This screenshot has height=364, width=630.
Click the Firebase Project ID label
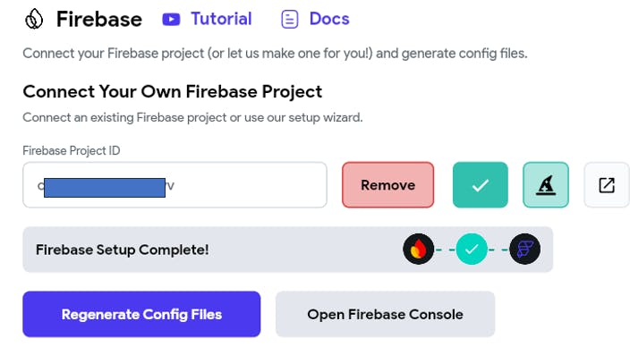click(72, 150)
